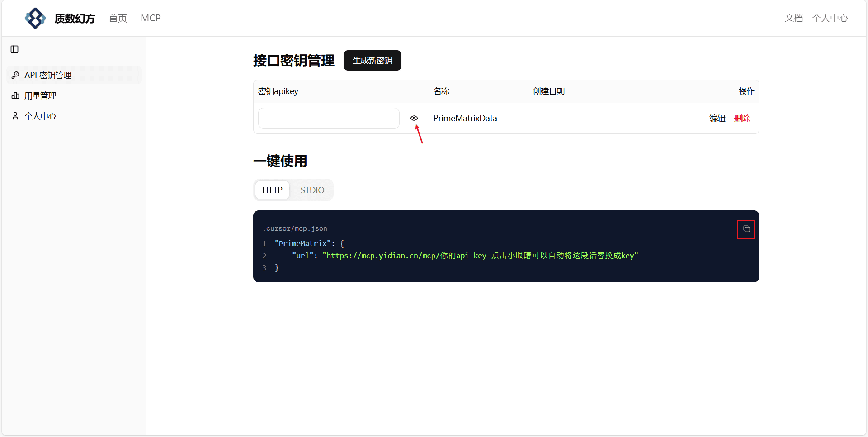Viewport: 868px width, 437px height.
Task: Click the API key input field
Action: (x=329, y=118)
